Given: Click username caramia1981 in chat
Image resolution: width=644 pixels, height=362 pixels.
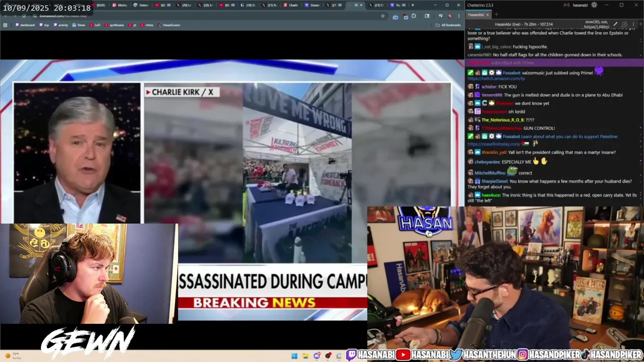Looking at the screenshot, I should 479,55.
